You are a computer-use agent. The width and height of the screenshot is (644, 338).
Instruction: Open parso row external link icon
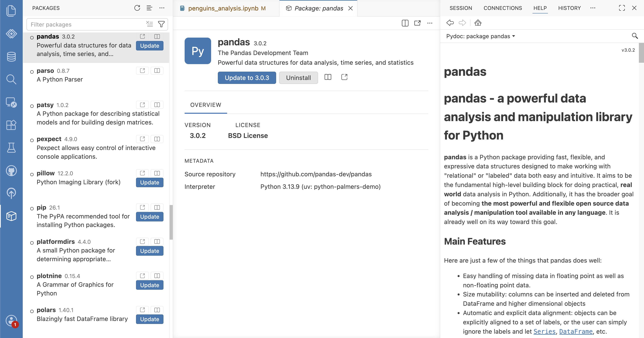click(x=143, y=71)
